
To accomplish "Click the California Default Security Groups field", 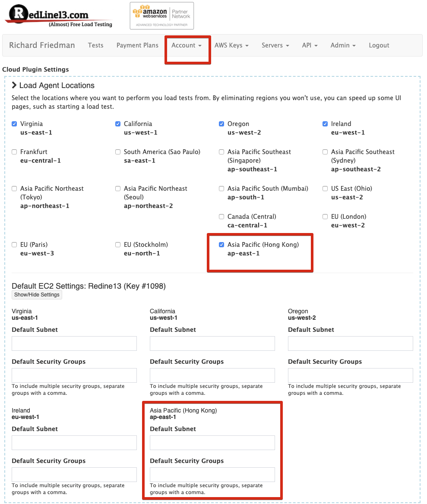I will pos(212,375).
